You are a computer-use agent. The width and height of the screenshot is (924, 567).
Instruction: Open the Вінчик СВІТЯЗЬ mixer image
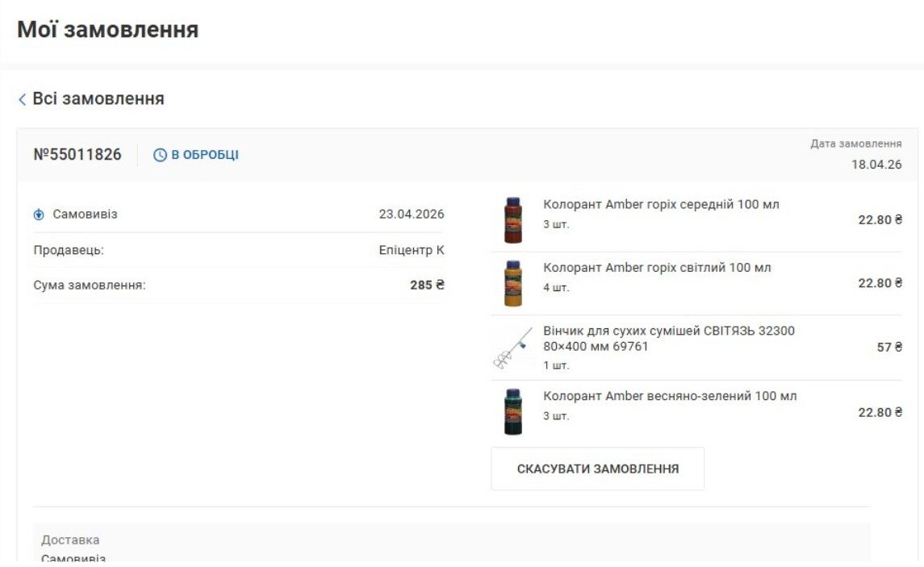point(513,348)
